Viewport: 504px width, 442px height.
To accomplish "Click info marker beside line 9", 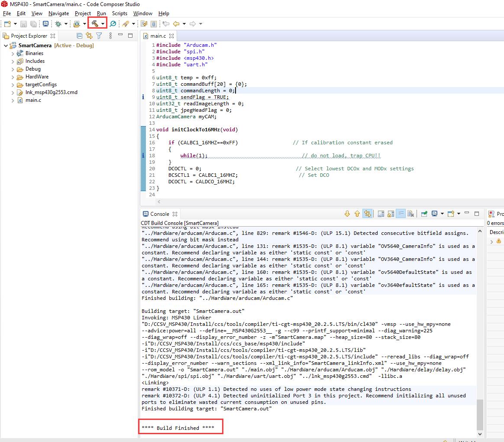I will [143, 97].
